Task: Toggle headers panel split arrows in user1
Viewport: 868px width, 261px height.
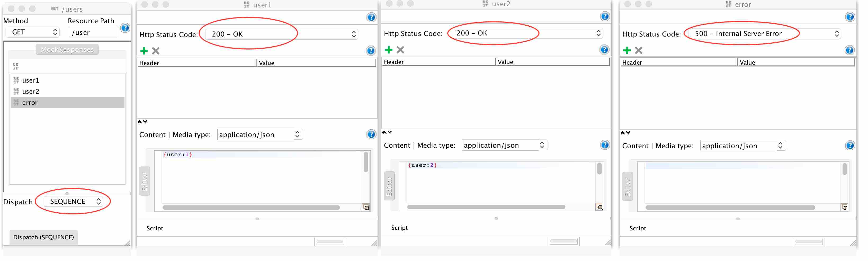Action: 142,121
